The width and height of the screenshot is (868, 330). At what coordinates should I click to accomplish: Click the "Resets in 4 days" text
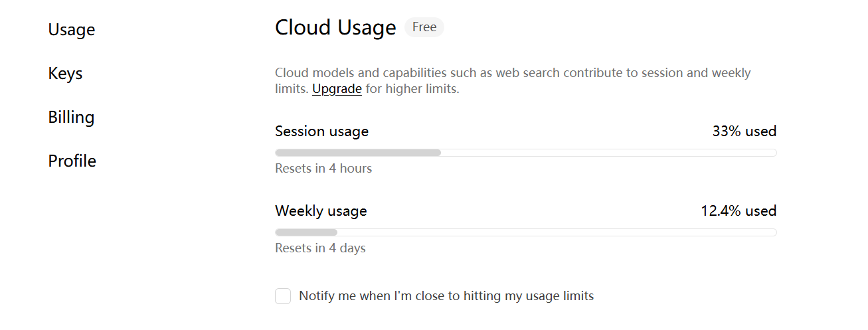pos(320,248)
